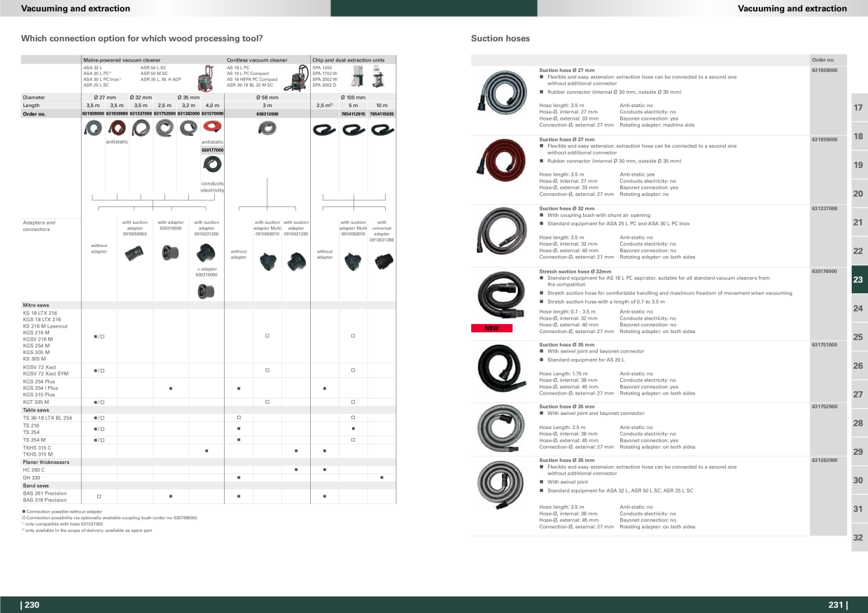Click 'Stretch suction hose Ø 32mm' title

click(x=575, y=272)
